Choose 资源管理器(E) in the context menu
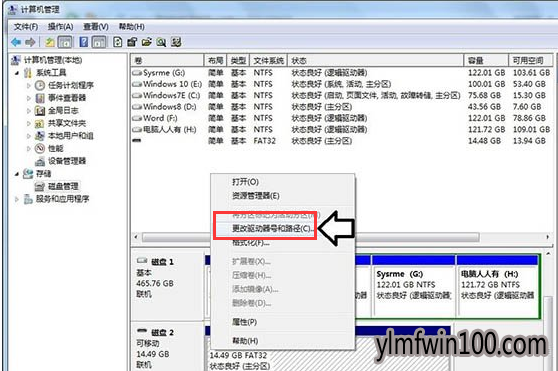This screenshot has height=371, width=558. [x=283, y=196]
